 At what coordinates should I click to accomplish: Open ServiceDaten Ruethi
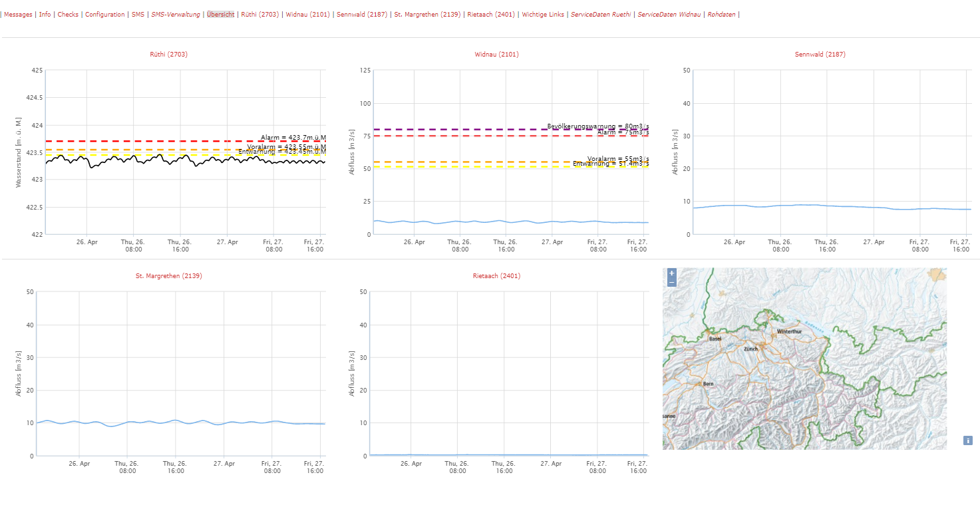point(601,15)
